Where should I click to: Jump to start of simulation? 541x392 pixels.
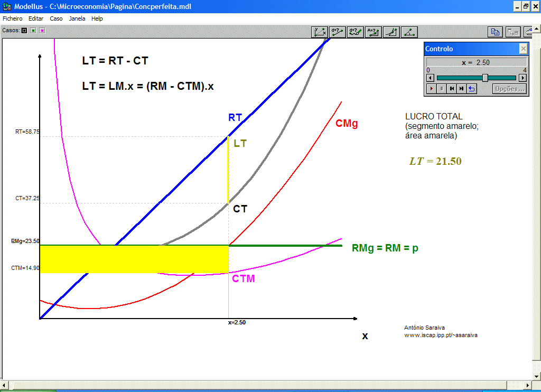pos(452,89)
